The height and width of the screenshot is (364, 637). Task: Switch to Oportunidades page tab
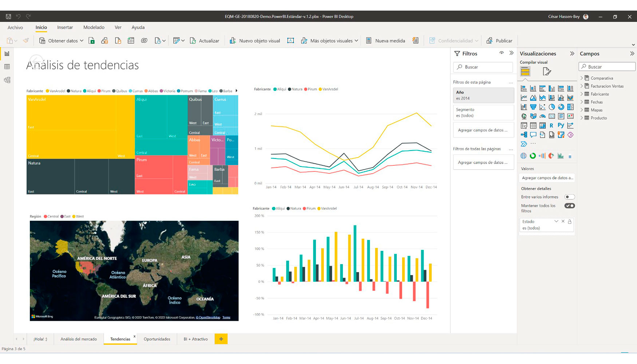(157, 339)
